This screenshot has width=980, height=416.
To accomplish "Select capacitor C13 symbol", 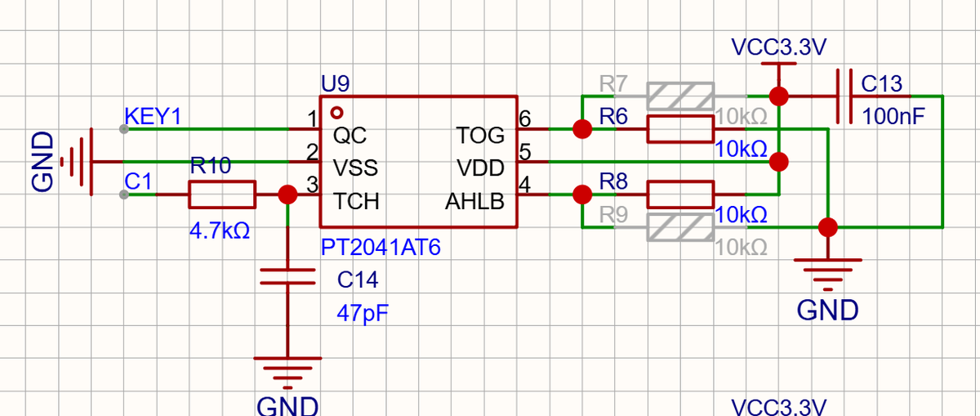I will point(846,96).
